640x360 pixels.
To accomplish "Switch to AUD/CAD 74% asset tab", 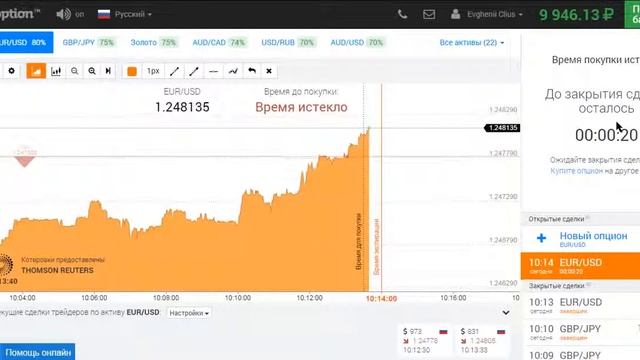I will pyautogui.click(x=219, y=42).
